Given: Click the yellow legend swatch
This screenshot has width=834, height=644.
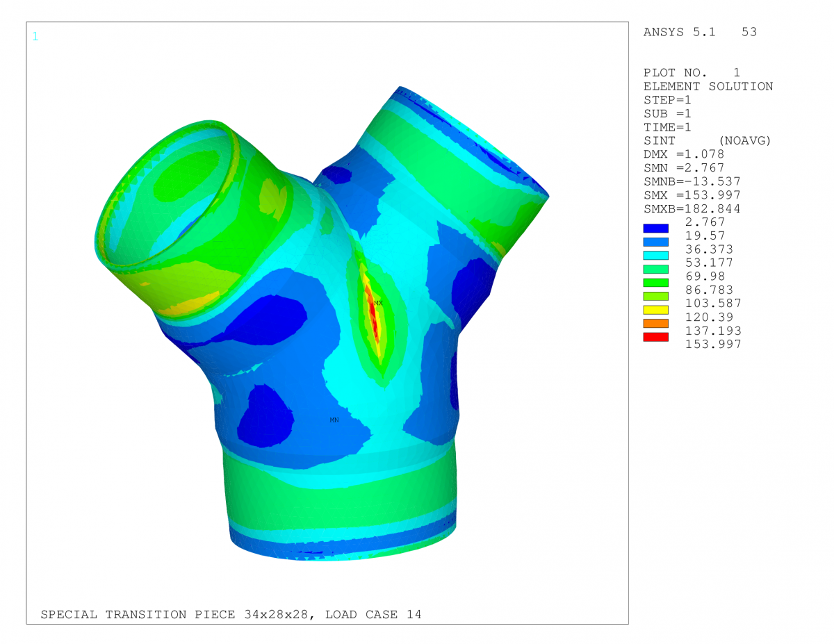Looking at the screenshot, I should point(656,309).
